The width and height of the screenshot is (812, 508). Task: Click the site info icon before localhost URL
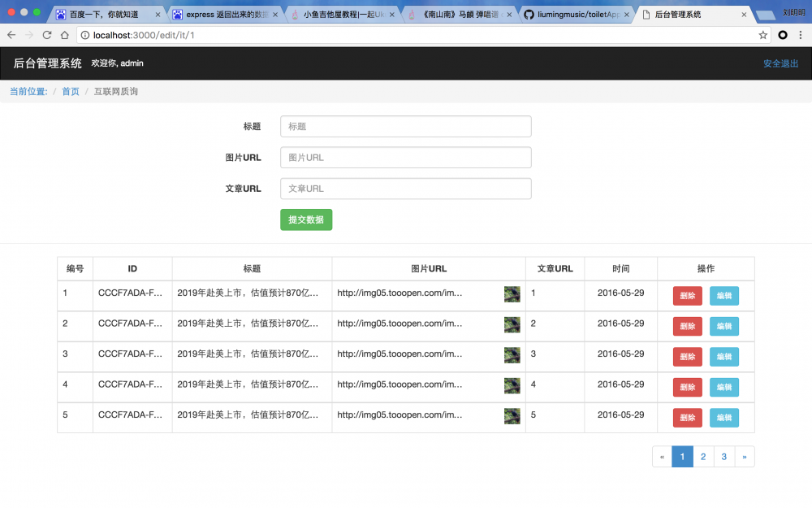pos(85,36)
